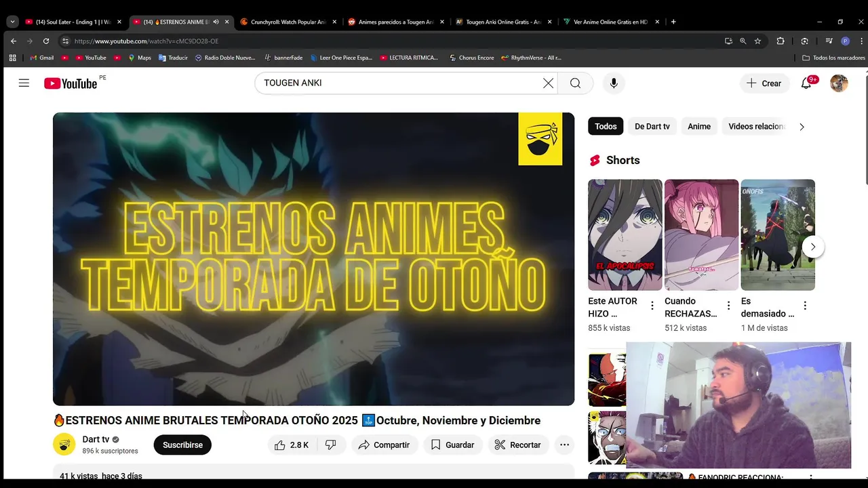Open more actions three-dot menu under video
868x488 pixels.
[564, 445]
